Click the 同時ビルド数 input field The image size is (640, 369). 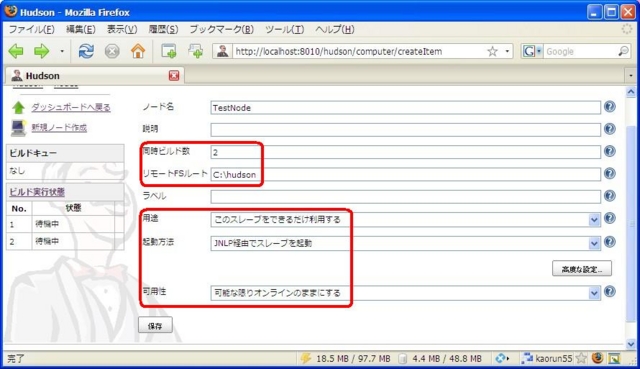pyautogui.click(x=405, y=152)
